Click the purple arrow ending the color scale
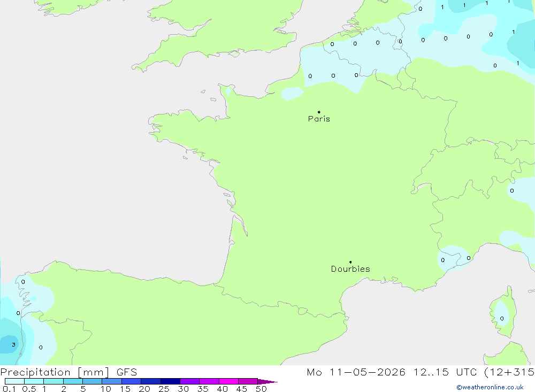Image resolution: width=535 pixels, height=392 pixels. click(x=267, y=381)
